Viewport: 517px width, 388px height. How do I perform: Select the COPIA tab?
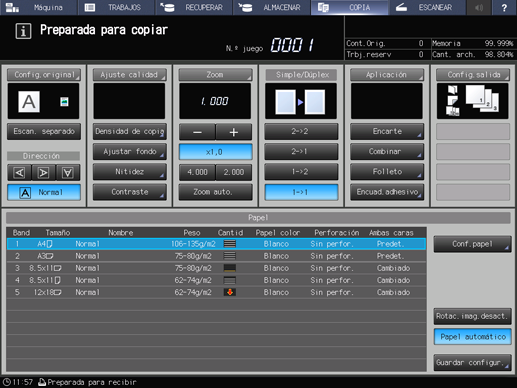349,7
